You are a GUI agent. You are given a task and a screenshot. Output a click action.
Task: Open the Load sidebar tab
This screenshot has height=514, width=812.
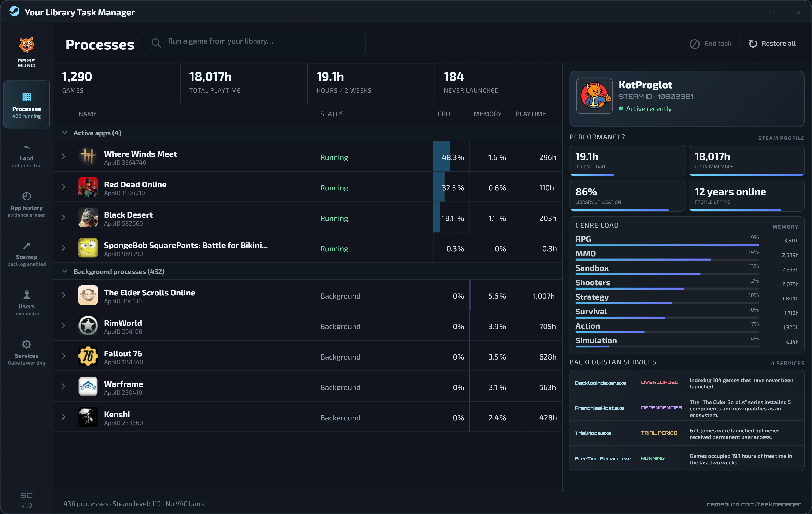pos(27,156)
